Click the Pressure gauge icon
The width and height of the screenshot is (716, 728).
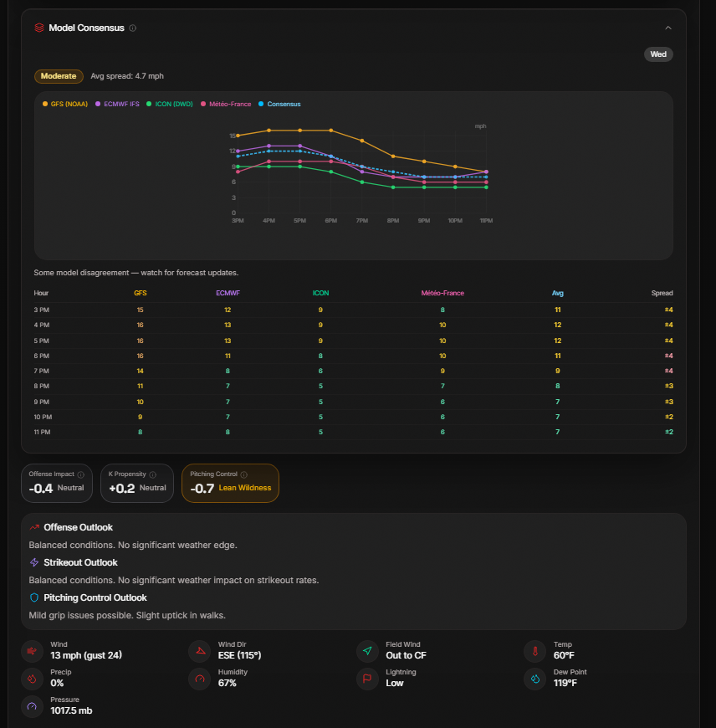(32, 706)
